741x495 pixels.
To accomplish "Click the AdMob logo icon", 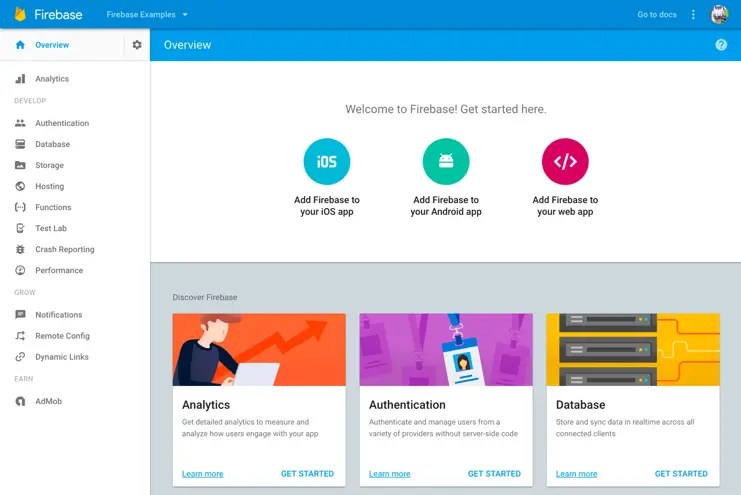I will pyautogui.click(x=20, y=401).
